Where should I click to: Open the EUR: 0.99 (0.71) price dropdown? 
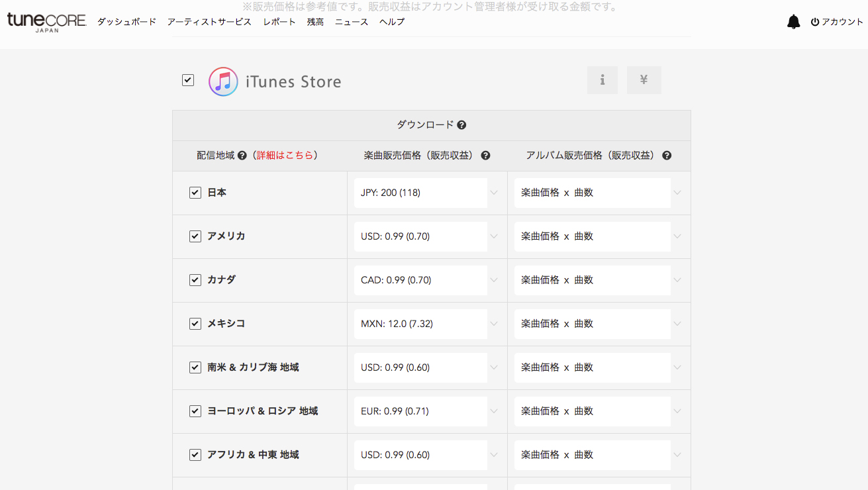point(427,411)
